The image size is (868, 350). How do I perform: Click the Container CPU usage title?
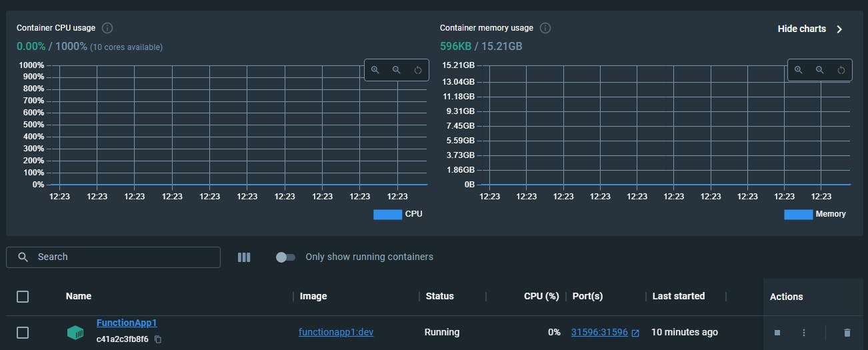point(56,28)
